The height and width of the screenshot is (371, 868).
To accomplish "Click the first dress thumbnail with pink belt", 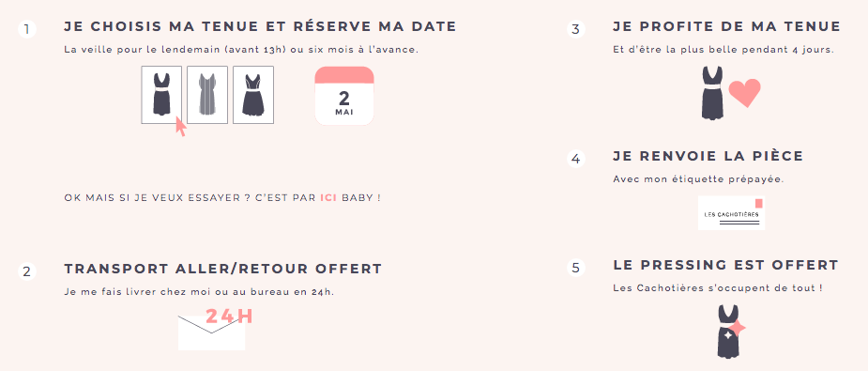I will tap(161, 95).
